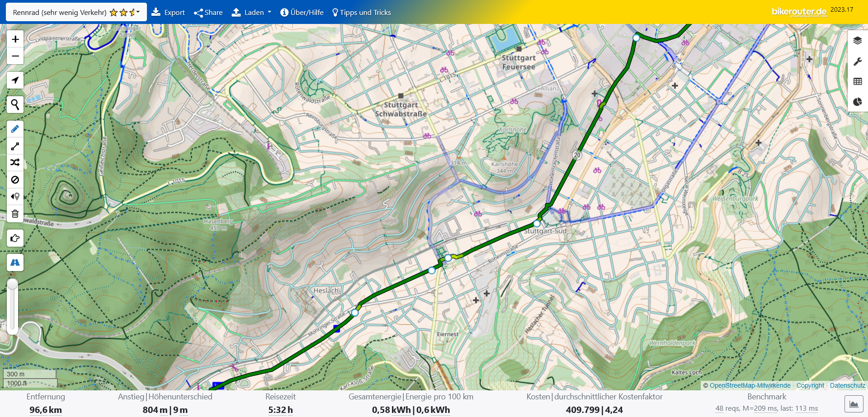This screenshot has height=417, width=868.
Task: Zoom in on the map
Action: (x=15, y=39)
